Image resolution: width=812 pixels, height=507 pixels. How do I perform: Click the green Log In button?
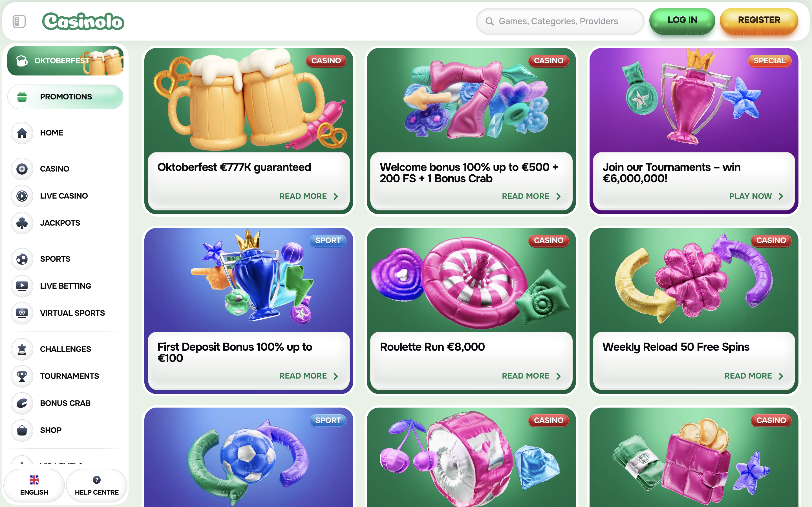[682, 21]
